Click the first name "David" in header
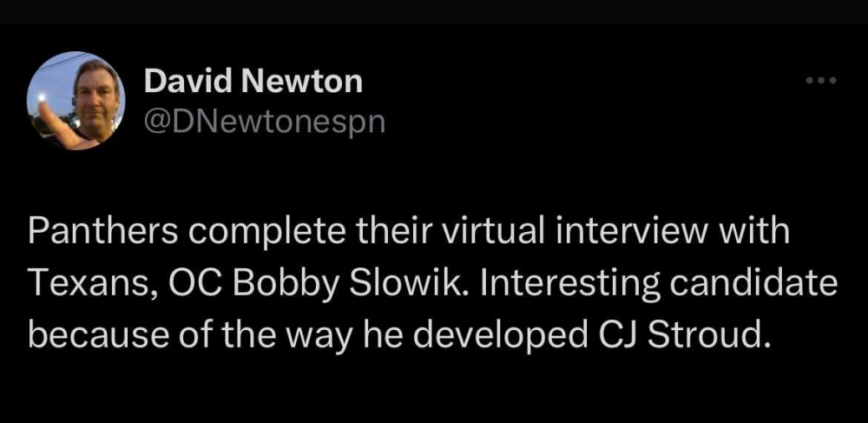This screenshot has height=423, width=868. 180,83
